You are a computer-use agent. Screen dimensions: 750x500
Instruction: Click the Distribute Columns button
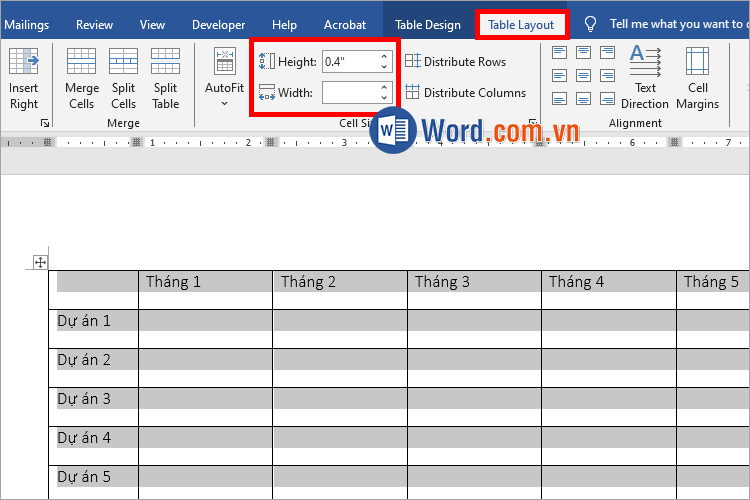[465, 92]
